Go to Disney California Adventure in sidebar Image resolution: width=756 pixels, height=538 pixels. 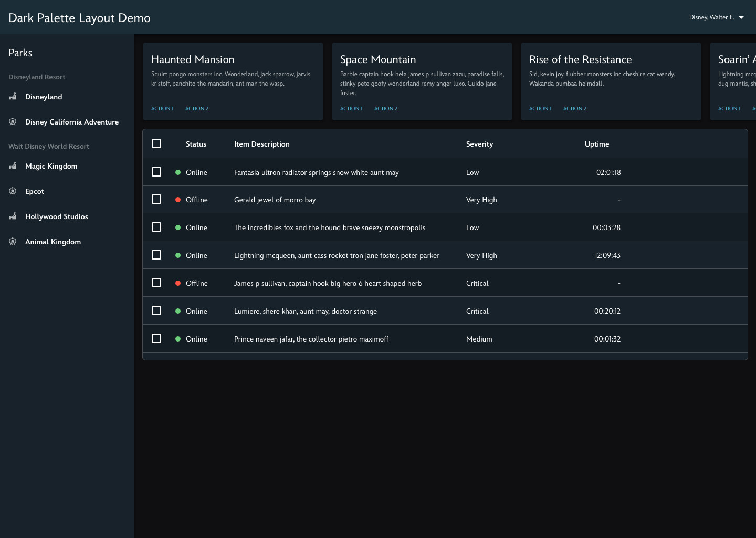(72, 122)
